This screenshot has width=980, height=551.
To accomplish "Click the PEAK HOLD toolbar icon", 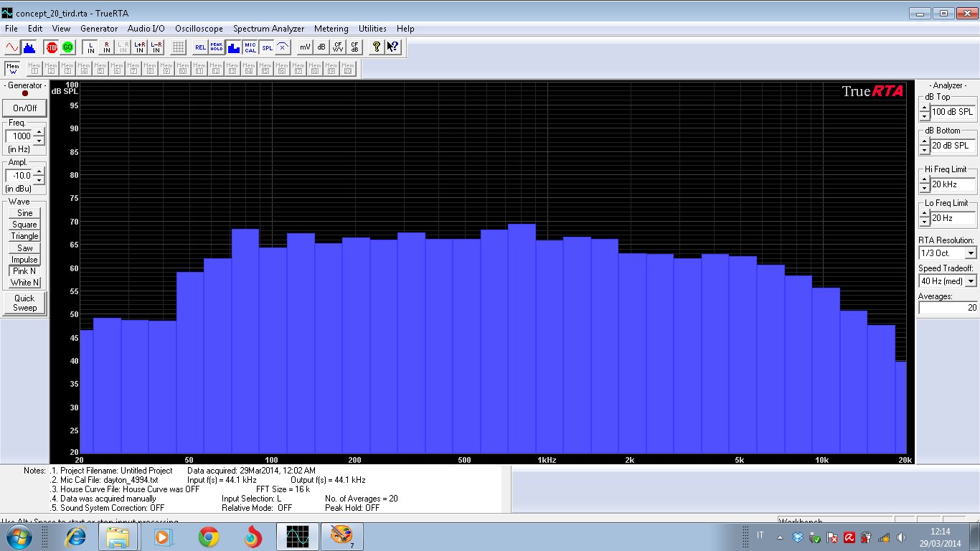I will click(217, 47).
